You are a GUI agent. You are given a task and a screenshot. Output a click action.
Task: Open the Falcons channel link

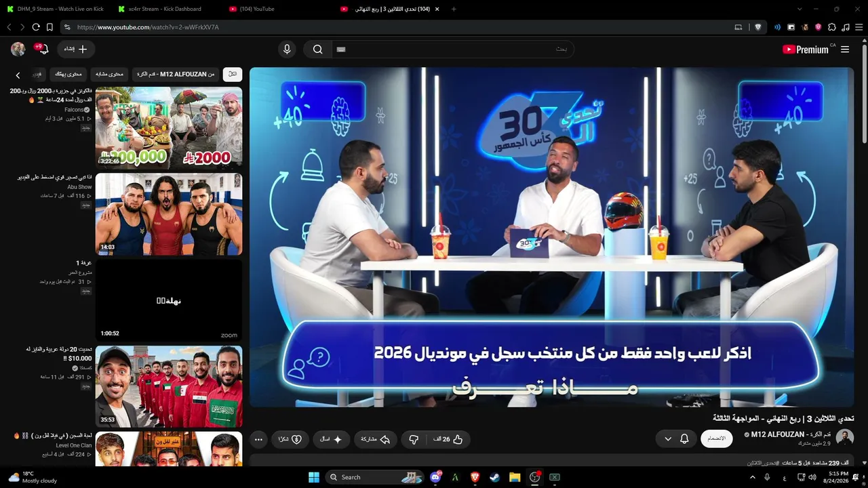[x=74, y=110]
